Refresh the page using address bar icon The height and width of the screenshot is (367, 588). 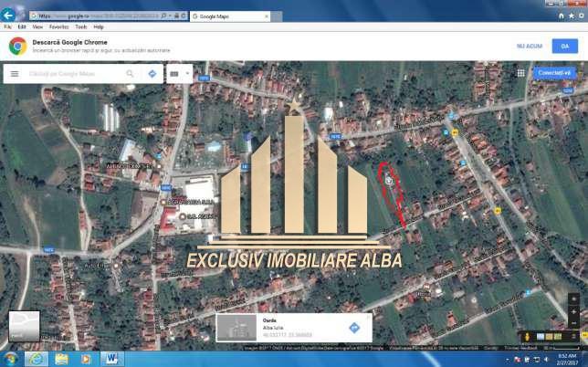184,16
